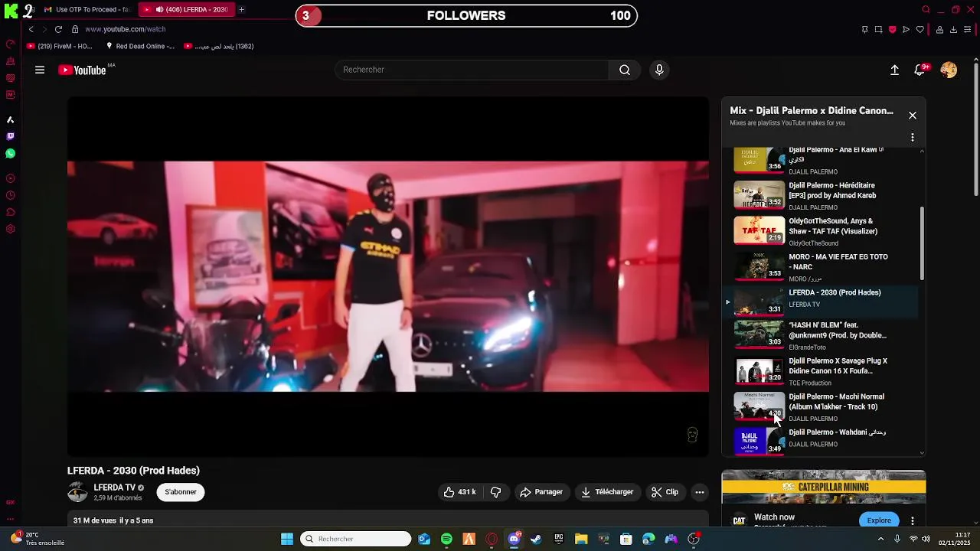The width and height of the screenshot is (980, 551).
Task: Open the (219) FiveM bookmark
Action: [x=60, y=46]
